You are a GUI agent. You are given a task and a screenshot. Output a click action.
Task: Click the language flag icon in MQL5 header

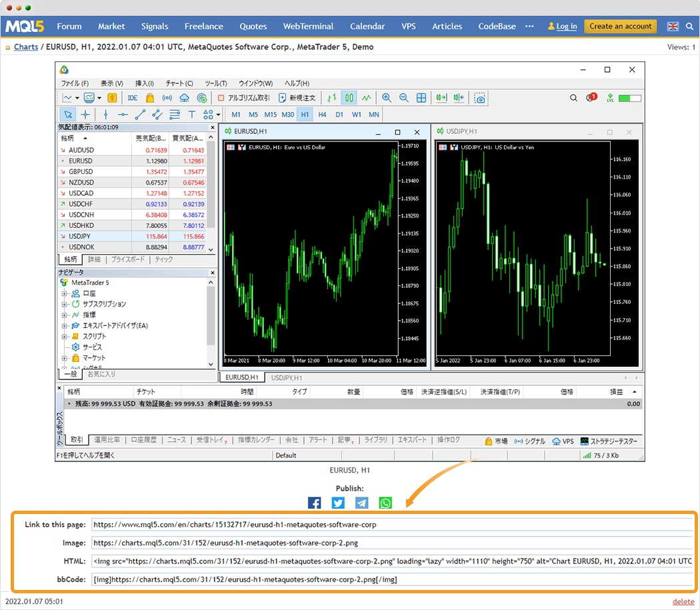coord(673,27)
